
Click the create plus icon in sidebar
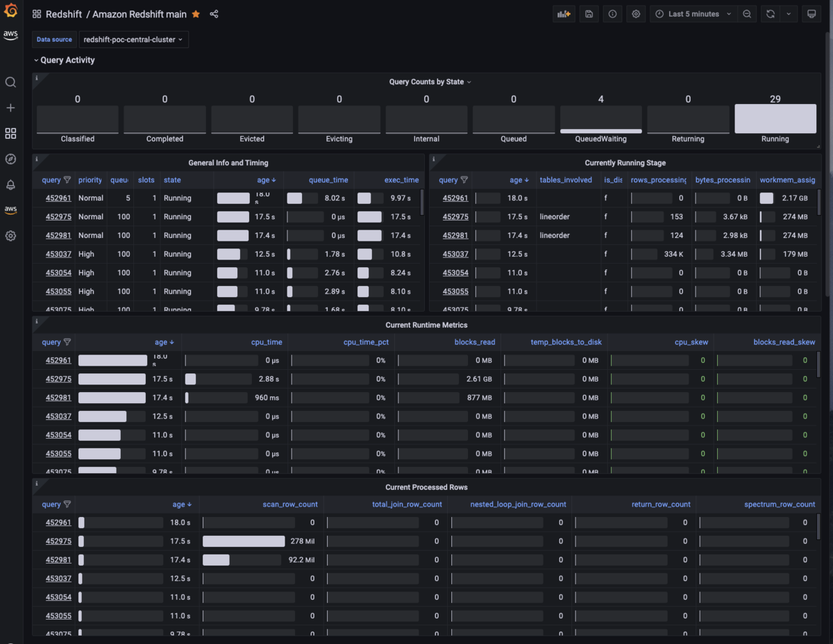click(10, 108)
